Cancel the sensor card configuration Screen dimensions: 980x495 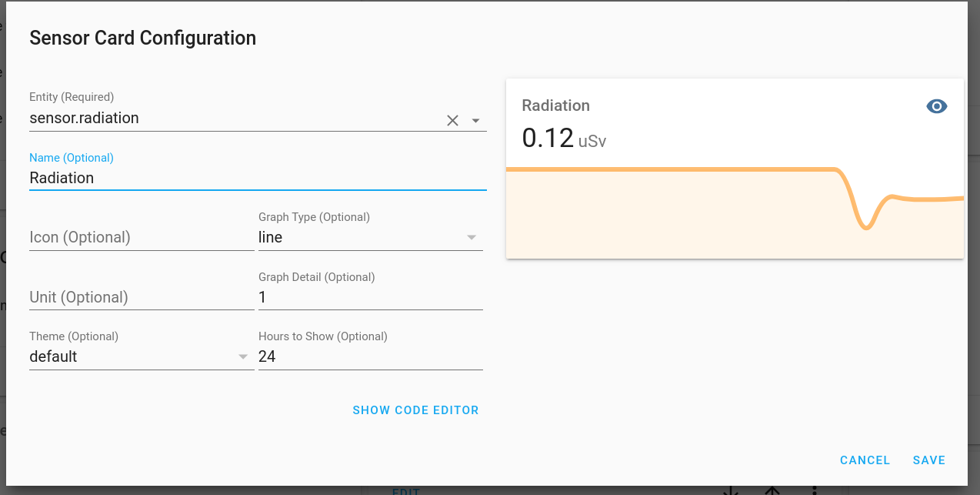click(865, 460)
